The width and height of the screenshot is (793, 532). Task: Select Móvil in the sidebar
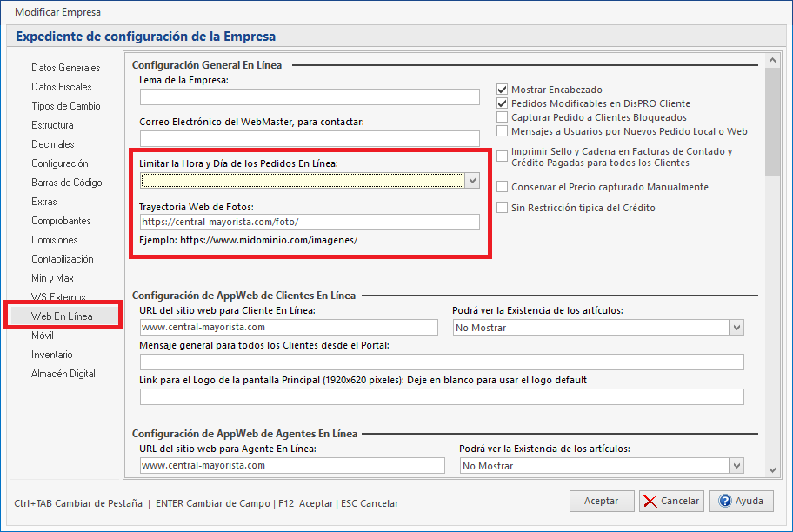43,336
